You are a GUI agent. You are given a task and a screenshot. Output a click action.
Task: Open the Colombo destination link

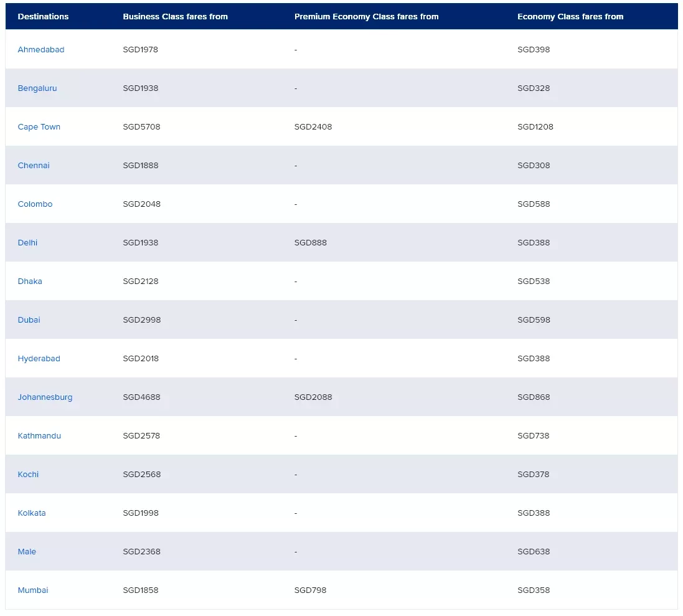tap(35, 204)
